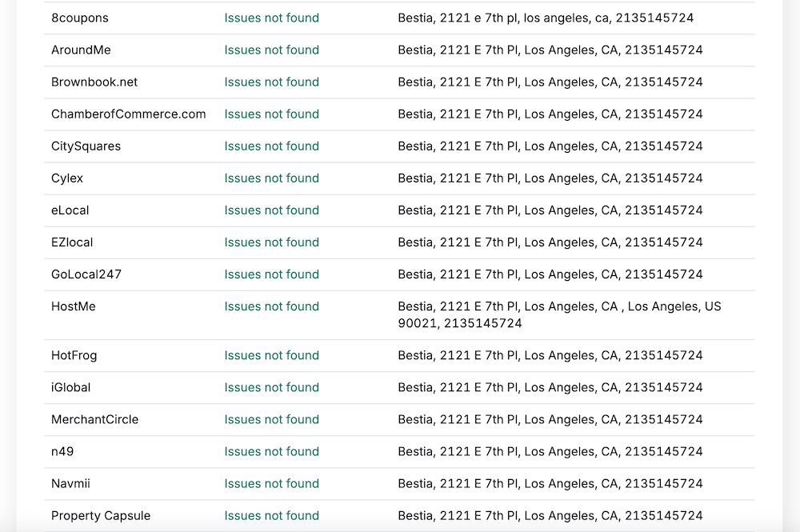800x532 pixels.
Task: Open the GoLocal247 listing entry
Action: (x=86, y=274)
